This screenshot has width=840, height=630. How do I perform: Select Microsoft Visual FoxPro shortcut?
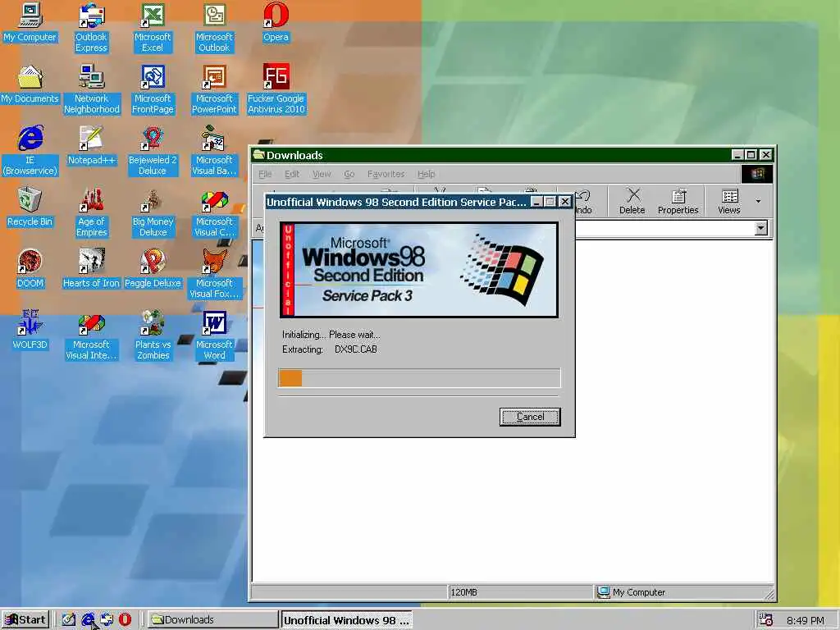tap(214, 274)
